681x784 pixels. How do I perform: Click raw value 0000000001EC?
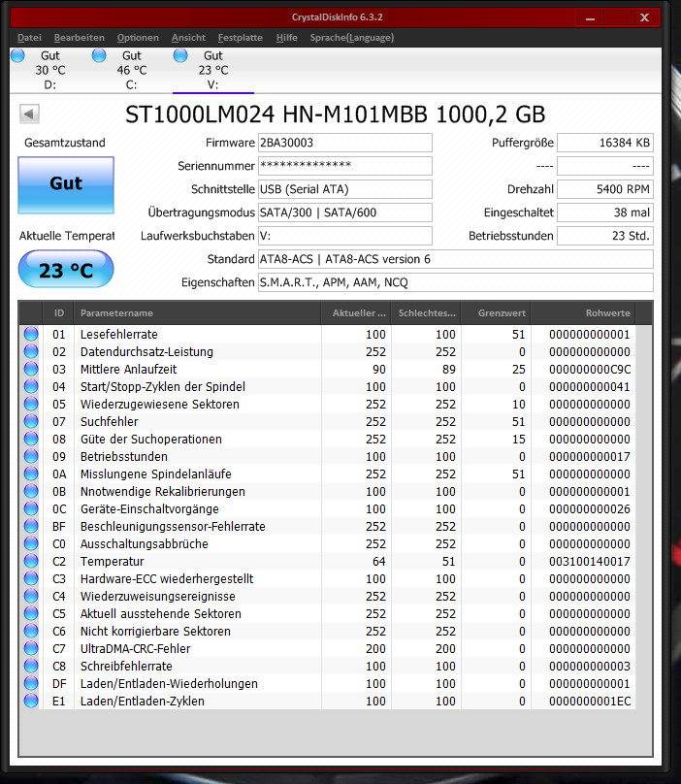[590, 702]
